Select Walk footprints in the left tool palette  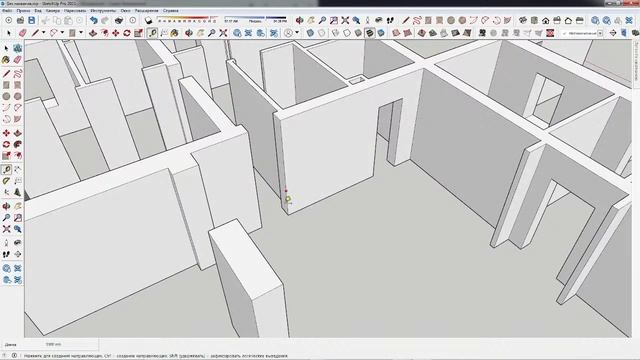coord(6,254)
